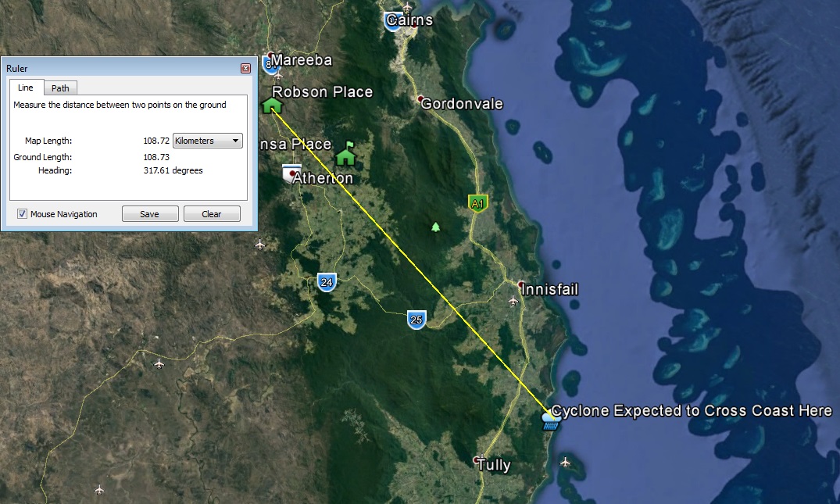Switch to the Line tab
840x504 pixels.
click(x=26, y=88)
